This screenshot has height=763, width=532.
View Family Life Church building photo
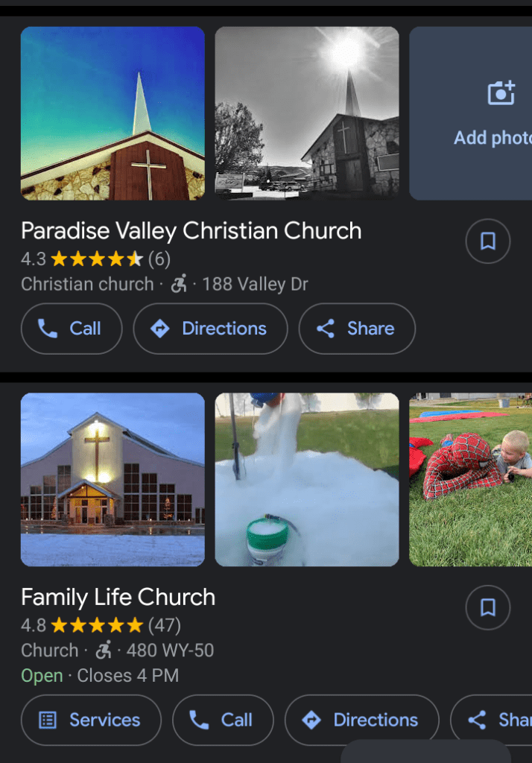tap(113, 479)
